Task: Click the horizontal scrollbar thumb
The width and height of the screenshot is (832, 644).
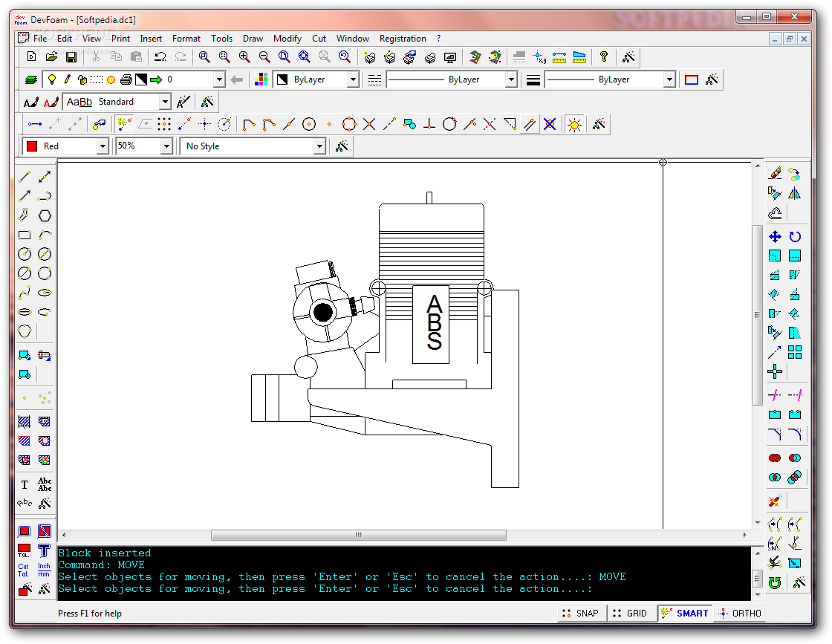Action: pos(359,536)
